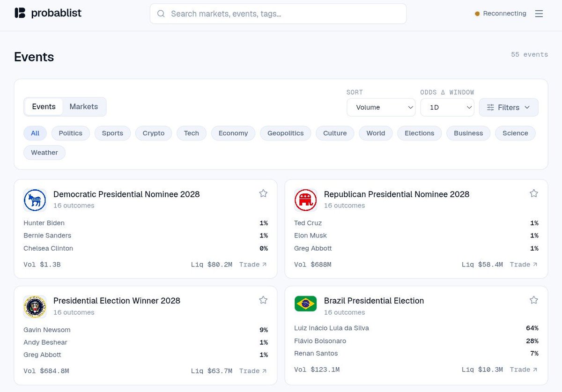Click the Renan Santos outcome row
562x392 pixels.
[x=416, y=353]
